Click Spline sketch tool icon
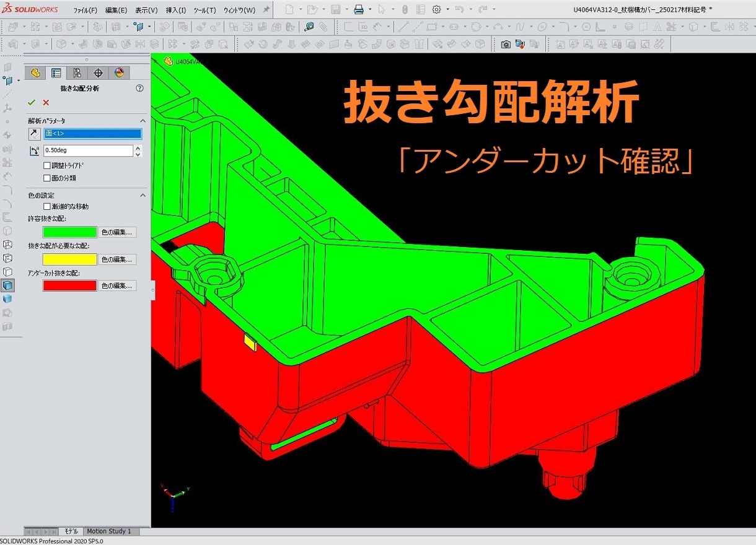This screenshot has height=545, width=756. click(x=520, y=27)
